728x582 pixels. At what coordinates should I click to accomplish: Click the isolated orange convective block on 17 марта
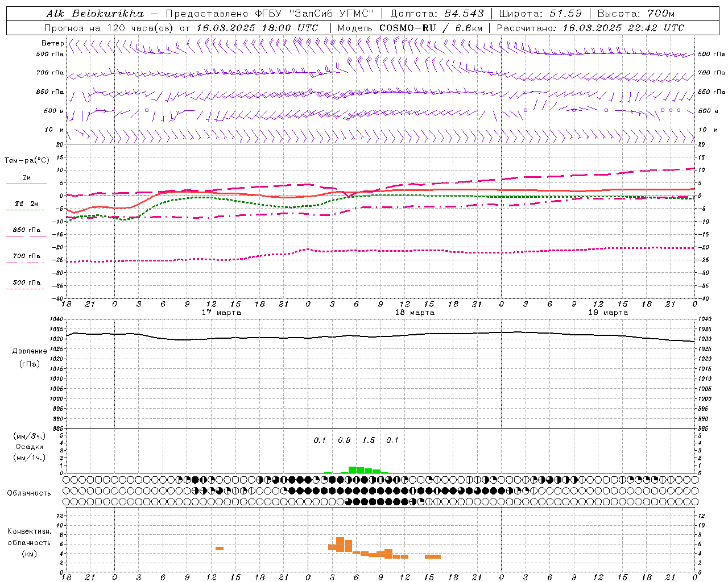pyautogui.click(x=220, y=548)
